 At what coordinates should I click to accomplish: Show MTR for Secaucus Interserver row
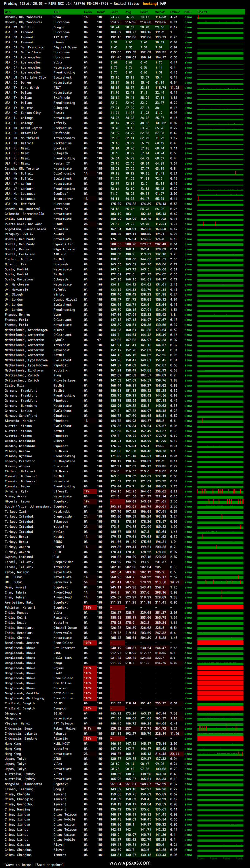188,199
